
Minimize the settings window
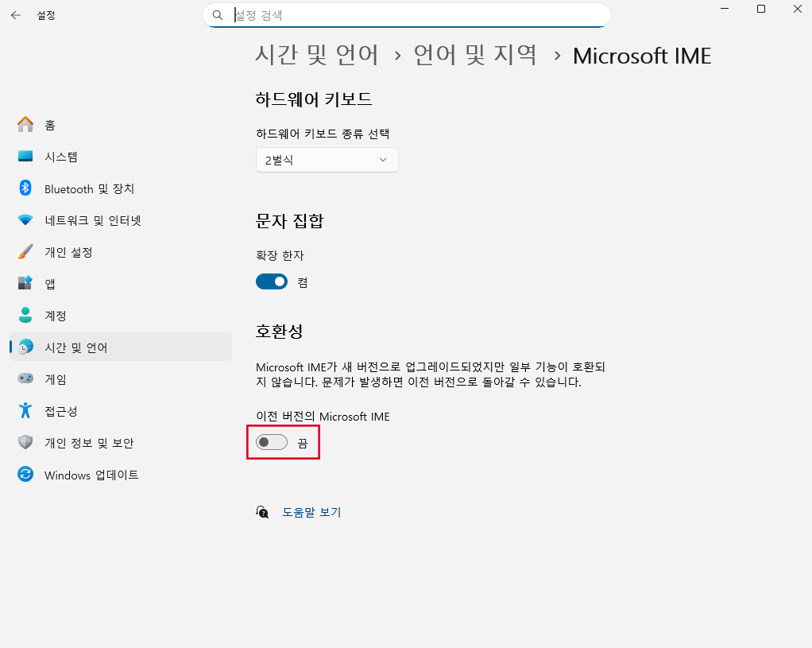click(x=725, y=9)
